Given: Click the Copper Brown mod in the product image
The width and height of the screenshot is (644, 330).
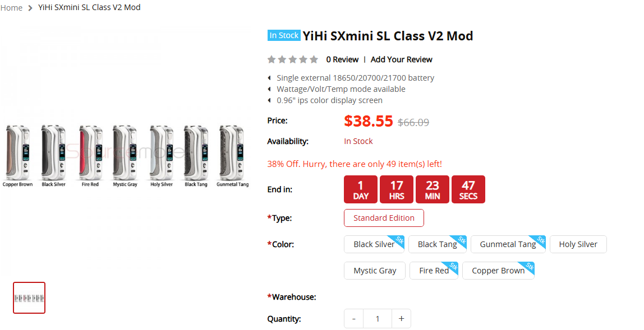Looking at the screenshot, I should tap(17, 152).
